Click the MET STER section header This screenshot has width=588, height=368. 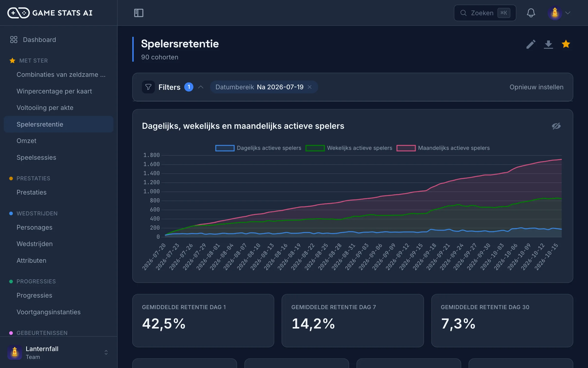29,61
